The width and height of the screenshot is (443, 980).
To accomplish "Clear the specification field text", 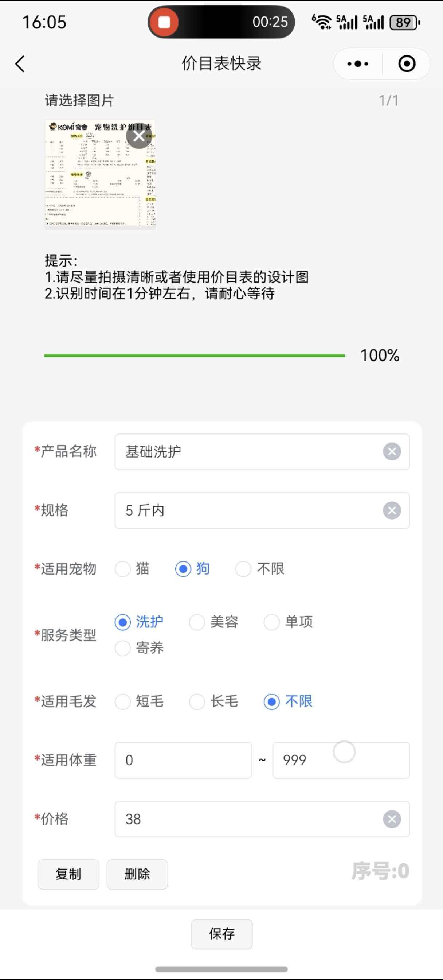I will coord(392,510).
